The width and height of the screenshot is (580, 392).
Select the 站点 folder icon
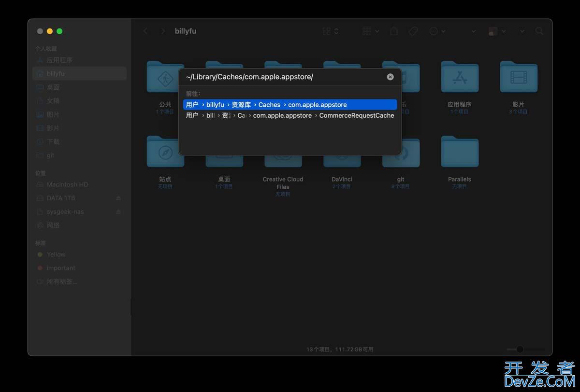(165, 152)
